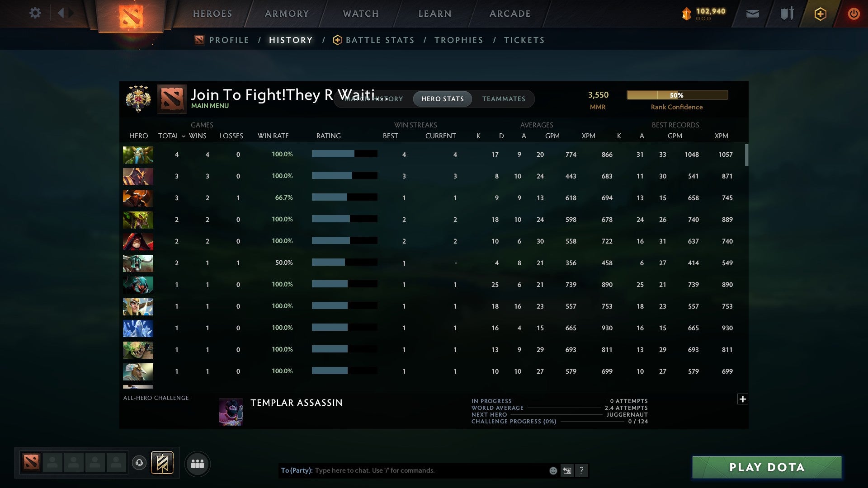
Task: Expand the All-Hero Challenge panel with plus button
Action: 743,399
